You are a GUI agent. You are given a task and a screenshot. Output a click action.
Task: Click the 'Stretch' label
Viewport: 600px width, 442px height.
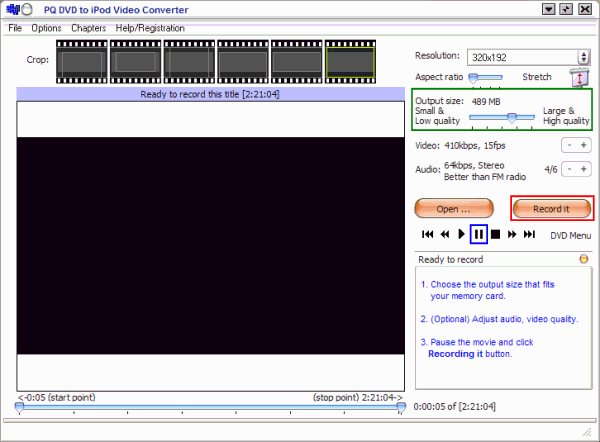click(x=537, y=77)
